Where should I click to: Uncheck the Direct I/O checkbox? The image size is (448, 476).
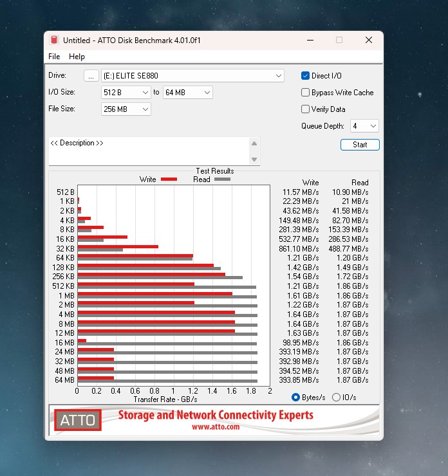305,76
